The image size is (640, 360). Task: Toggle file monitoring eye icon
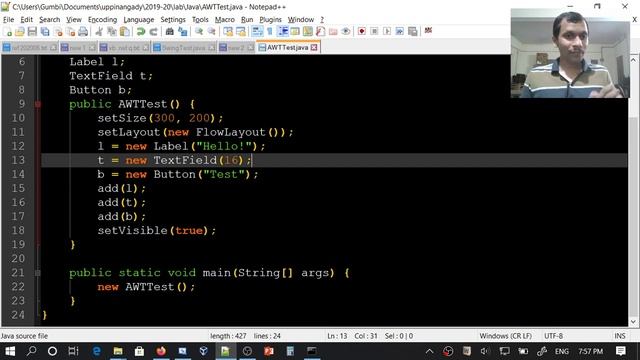click(x=346, y=31)
